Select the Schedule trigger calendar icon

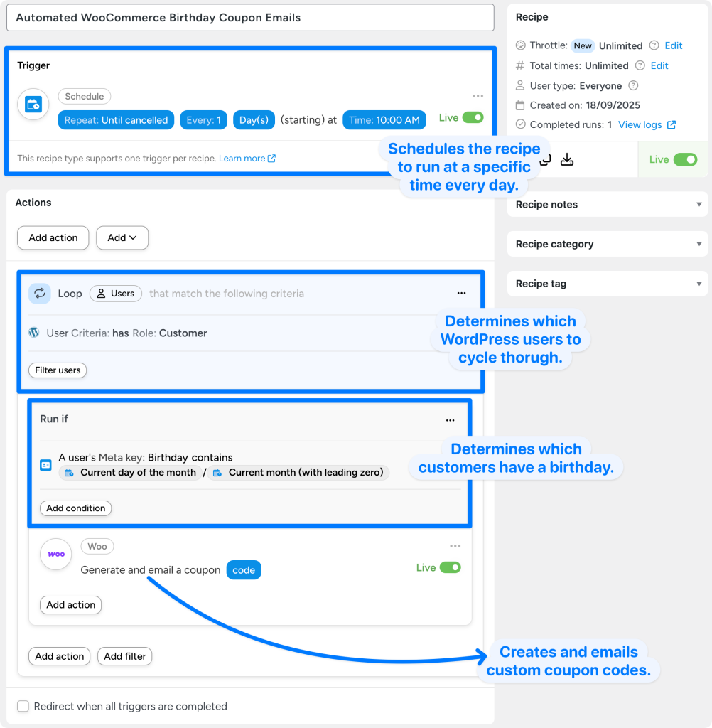pos(32,104)
